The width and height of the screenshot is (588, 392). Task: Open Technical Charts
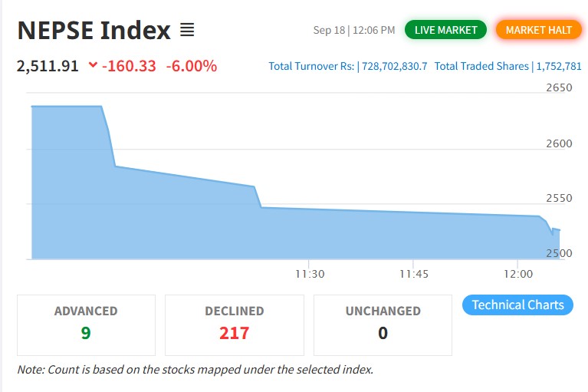(517, 305)
